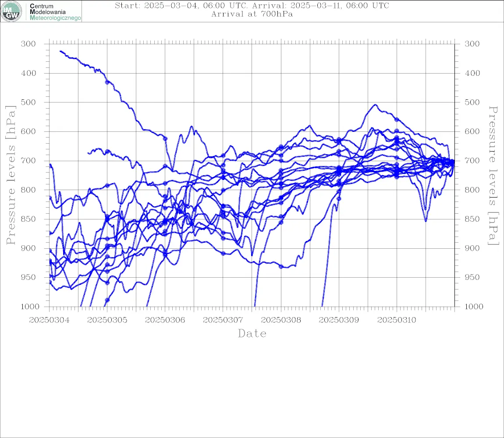Image resolution: width=504 pixels, height=438 pixels.
Task: Click left axis value '900'
Action: (x=28, y=248)
